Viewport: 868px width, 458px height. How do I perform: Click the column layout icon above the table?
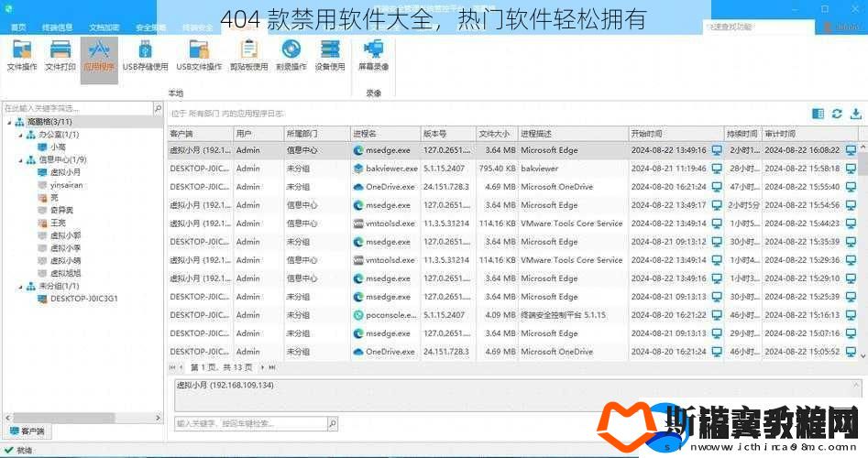tap(818, 114)
